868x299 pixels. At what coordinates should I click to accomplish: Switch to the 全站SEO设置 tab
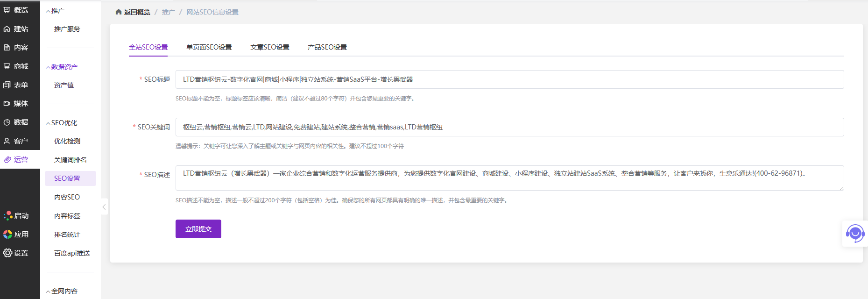click(148, 47)
